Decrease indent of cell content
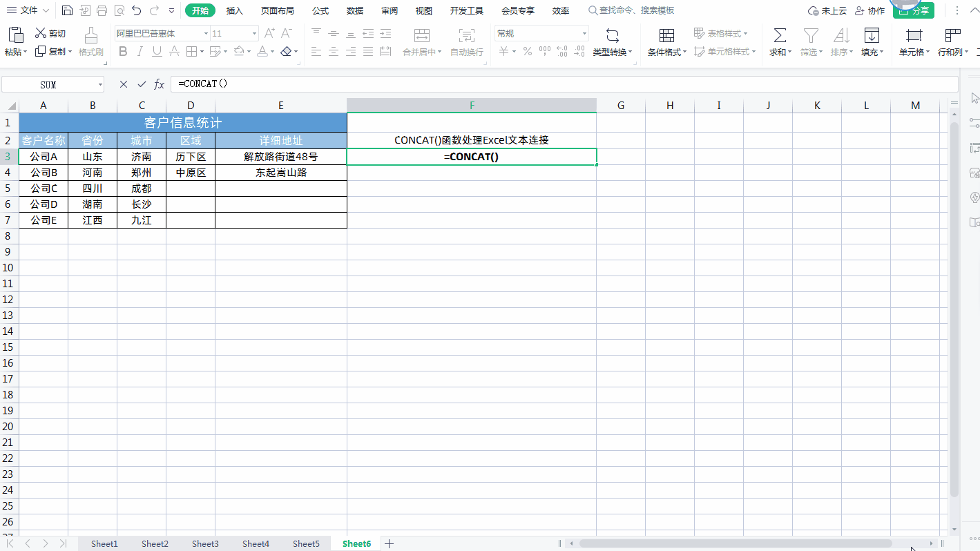980x551 pixels. coord(368,33)
